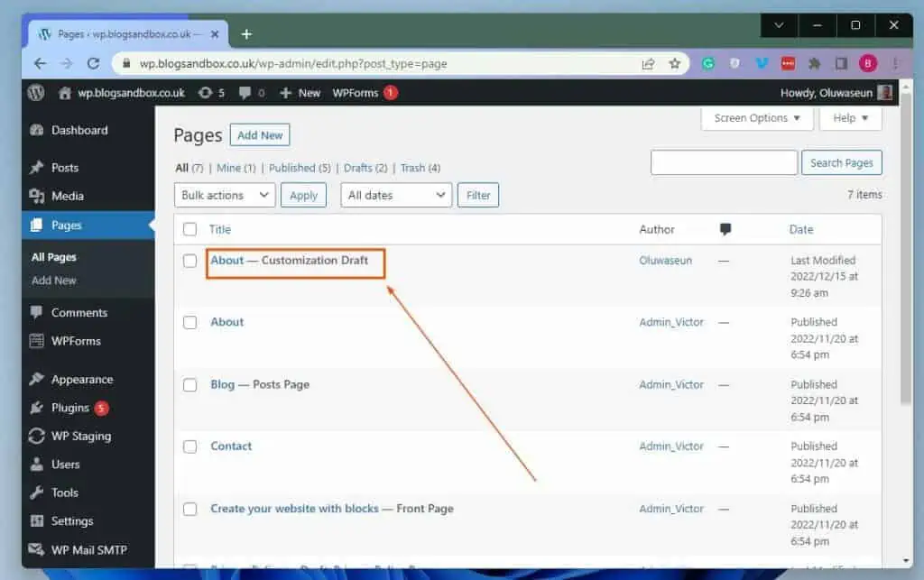Open Plugins icon showing 5 updates
The height and width of the screenshot is (580, 924).
point(36,407)
